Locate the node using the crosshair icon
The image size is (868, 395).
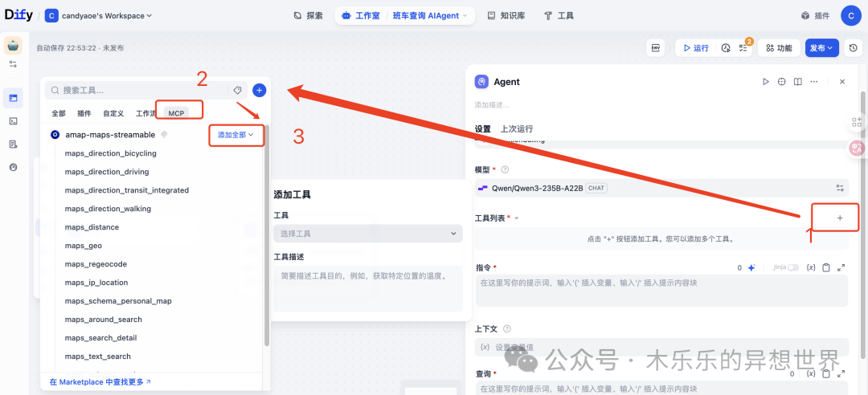[x=782, y=82]
